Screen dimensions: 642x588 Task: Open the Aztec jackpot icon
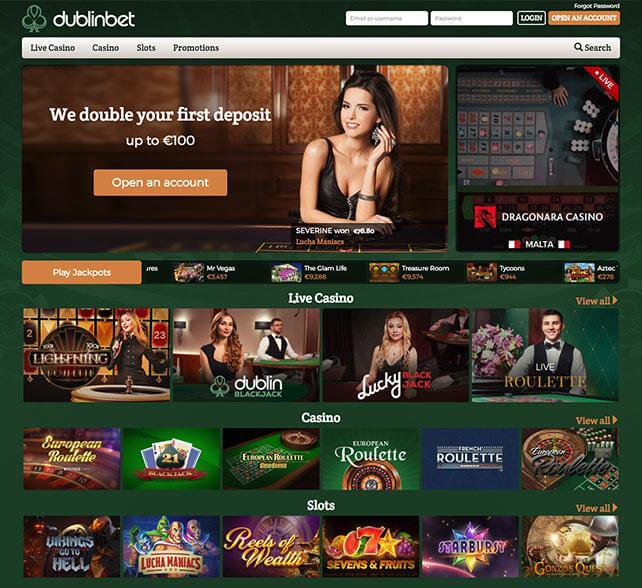(579, 272)
